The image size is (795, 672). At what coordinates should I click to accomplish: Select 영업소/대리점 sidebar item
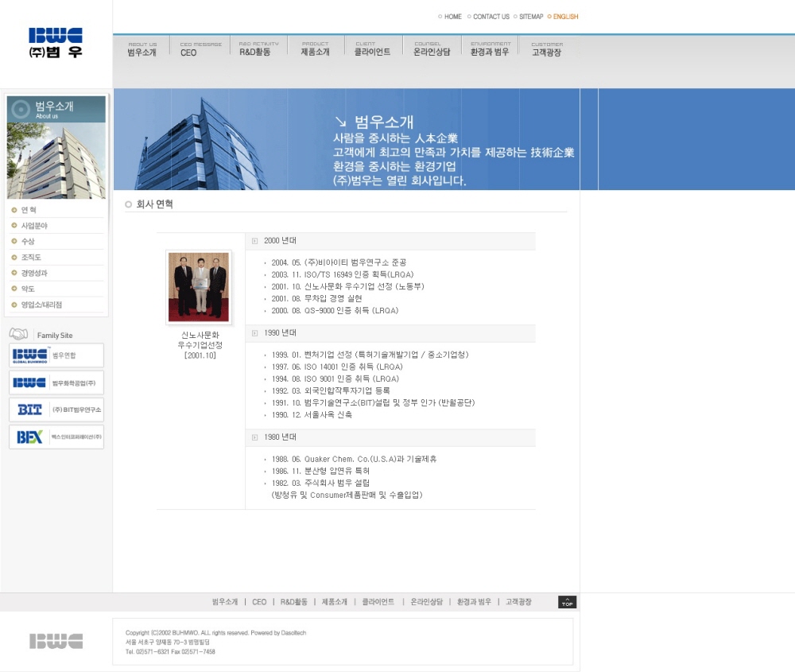pyautogui.click(x=41, y=305)
